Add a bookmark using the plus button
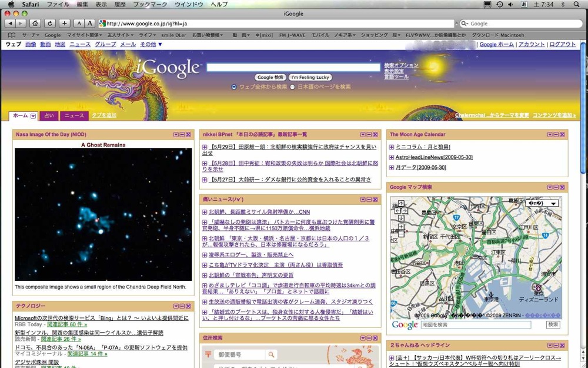Viewport: 588px width, 368px height. coord(65,24)
